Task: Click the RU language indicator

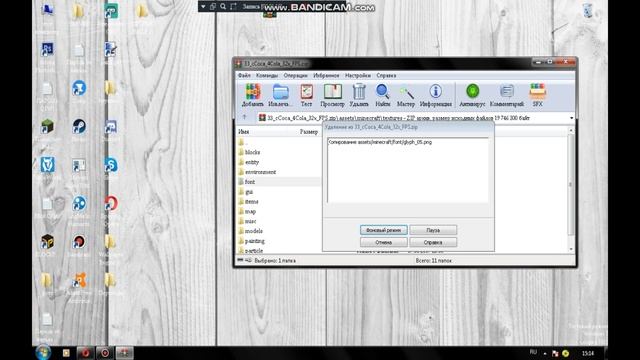Action: pos(533,352)
